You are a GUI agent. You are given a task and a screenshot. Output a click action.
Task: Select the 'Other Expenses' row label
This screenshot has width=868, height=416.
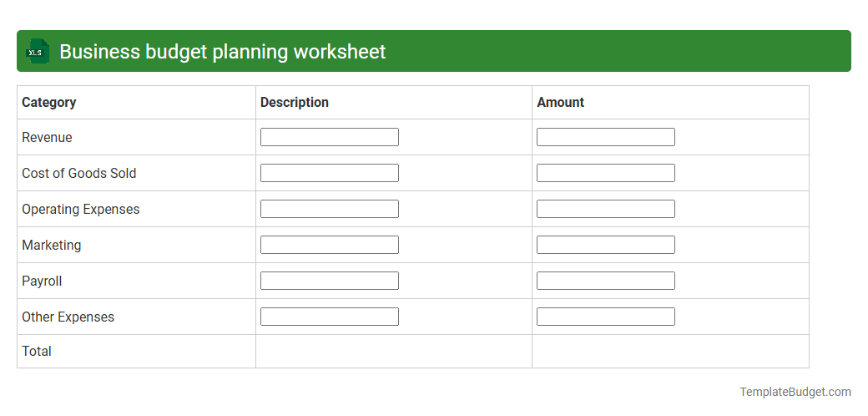coord(68,317)
